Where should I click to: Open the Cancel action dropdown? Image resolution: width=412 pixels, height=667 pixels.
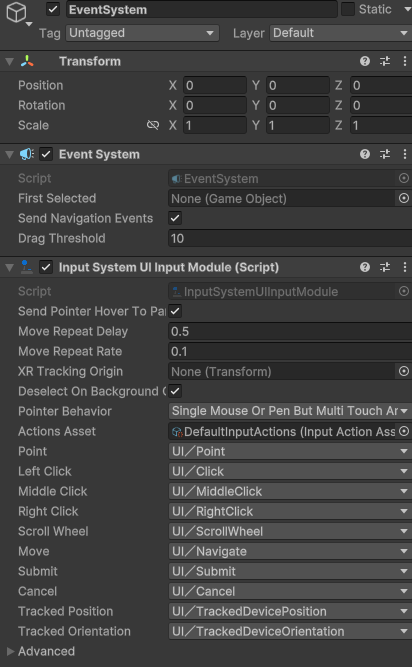pyautogui.click(x=290, y=591)
